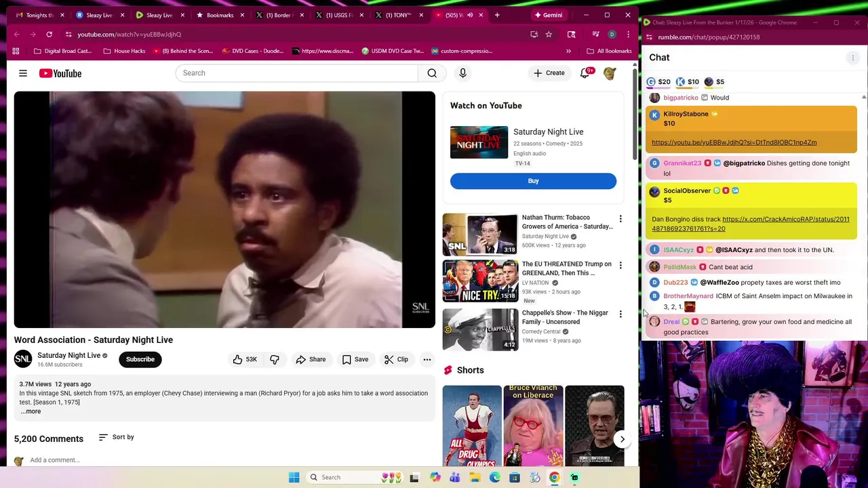Screen dimensions: 868x488
Task: Open the All Drug Olympics short
Action: click(x=472, y=426)
